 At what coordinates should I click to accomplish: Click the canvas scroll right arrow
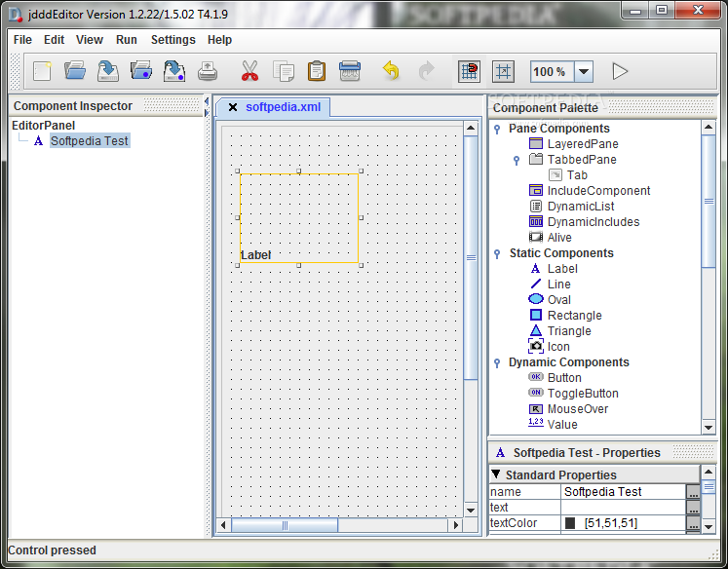(455, 525)
